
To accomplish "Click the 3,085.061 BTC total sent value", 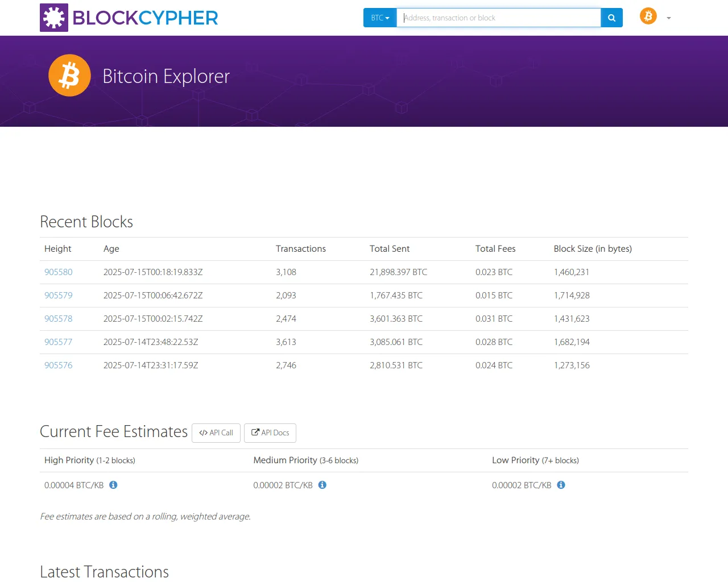I will pyautogui.click(x=396, y=342).
